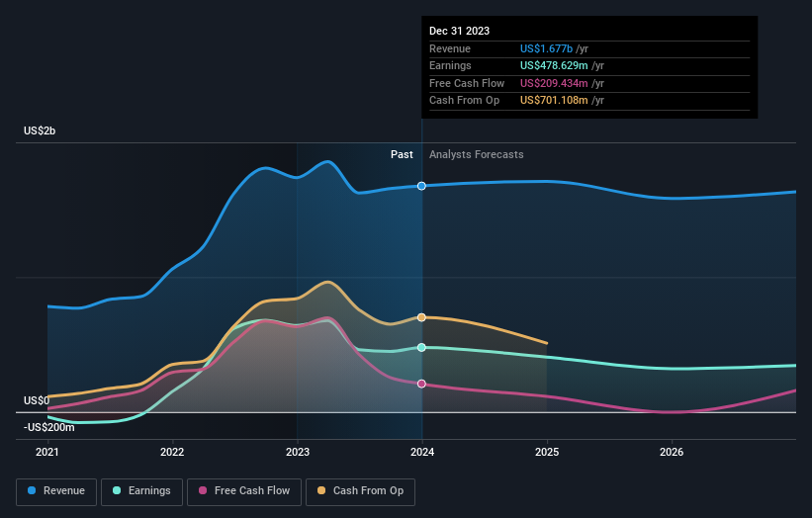The image size is (812, 518).
Task: Click the US$0 y-axis label
Action: pyautogui.click(x=37, y=400)
